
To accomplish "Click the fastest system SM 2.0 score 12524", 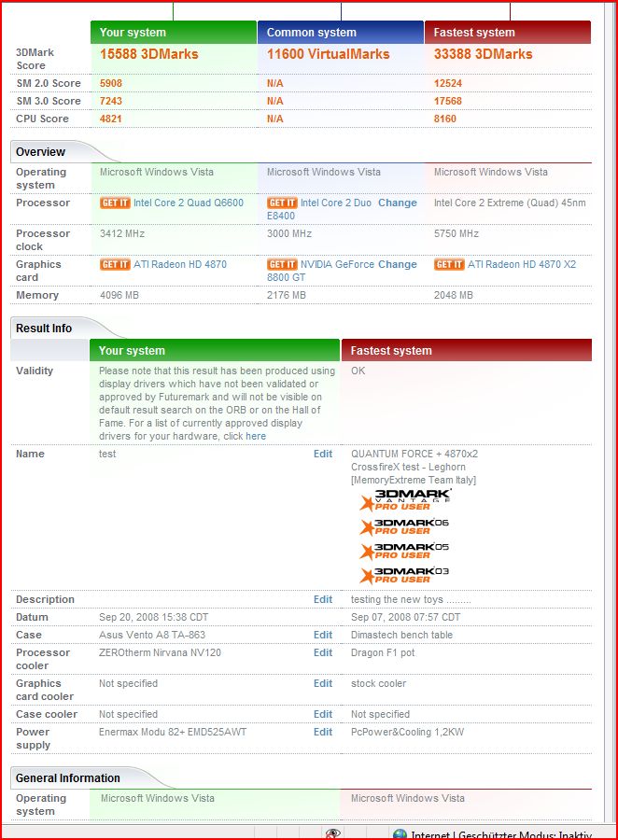I will 448,84.
